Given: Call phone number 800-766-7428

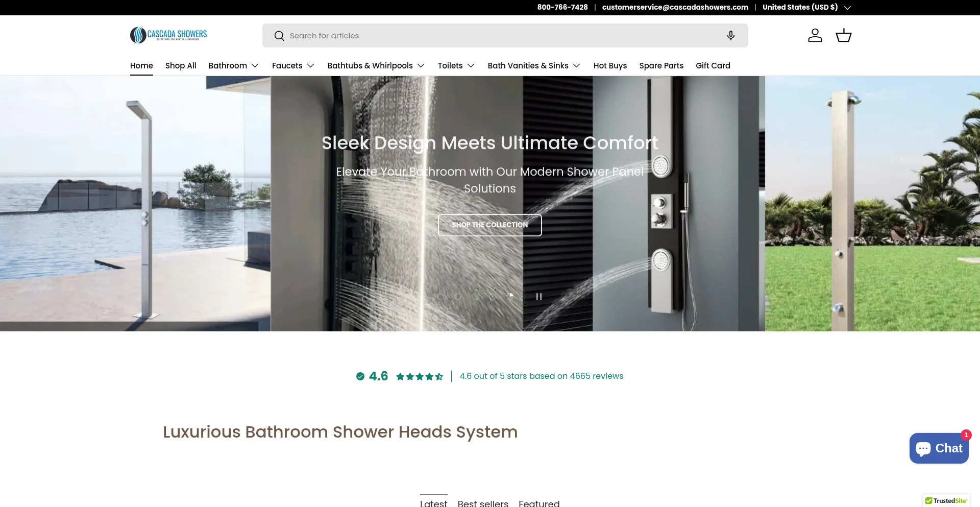Looking at the screenshot, I should click(562, 7).
